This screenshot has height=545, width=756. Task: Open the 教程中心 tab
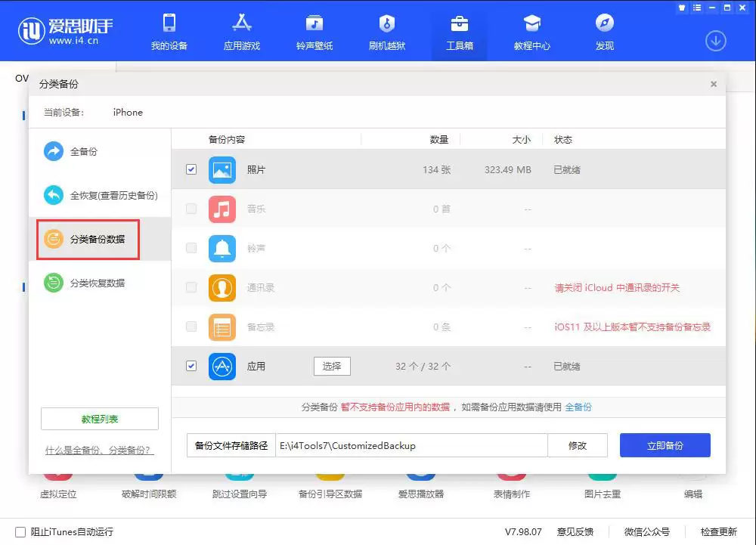(531, 32)
